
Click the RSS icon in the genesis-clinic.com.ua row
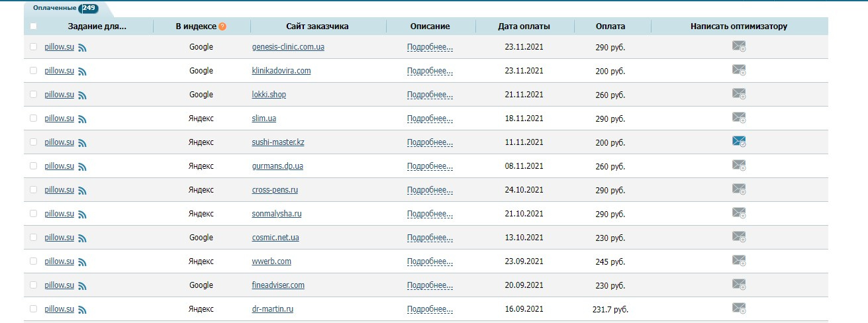(82, 48)
